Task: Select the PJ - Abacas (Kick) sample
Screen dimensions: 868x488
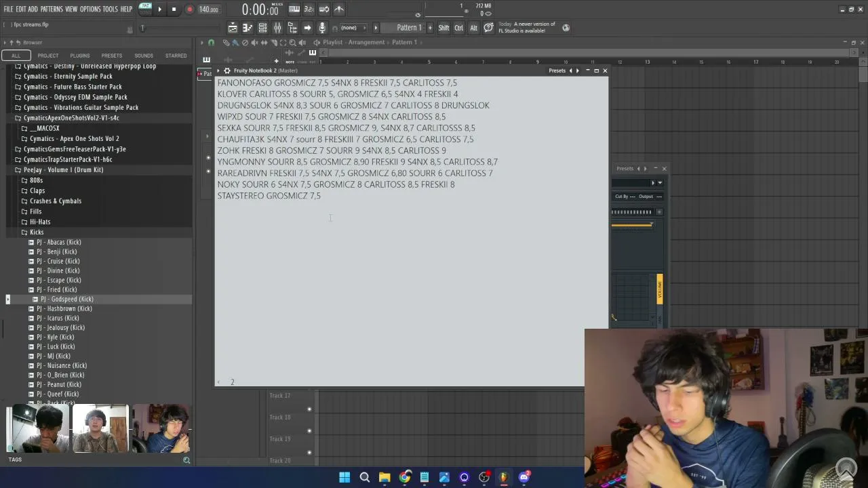Action: click(58, 242)
